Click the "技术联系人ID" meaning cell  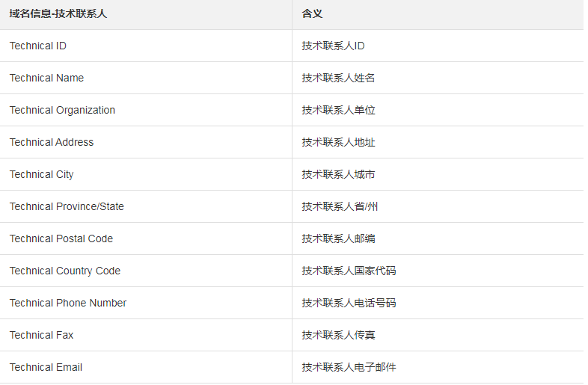pyautogui.click(x=333, y=46)
